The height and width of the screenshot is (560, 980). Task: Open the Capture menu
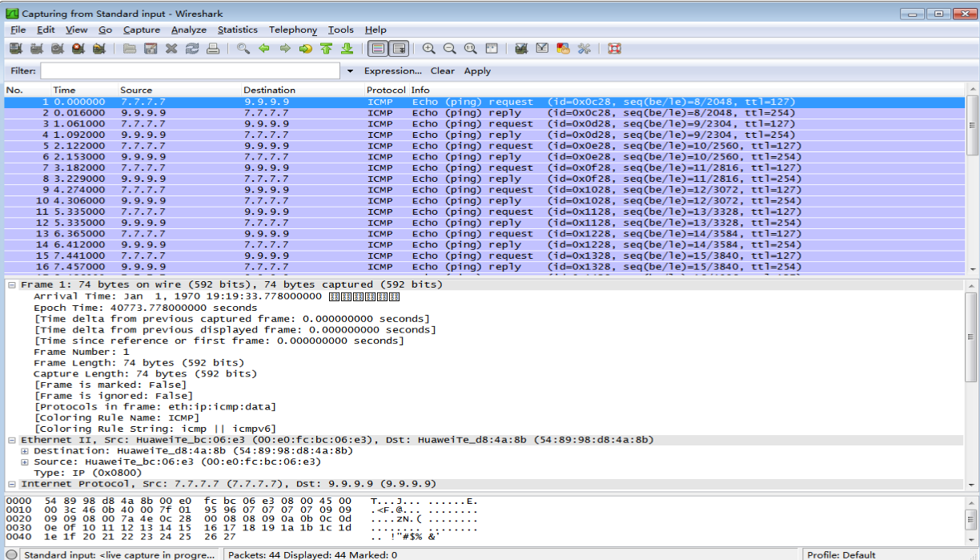[x=142, y=30]
